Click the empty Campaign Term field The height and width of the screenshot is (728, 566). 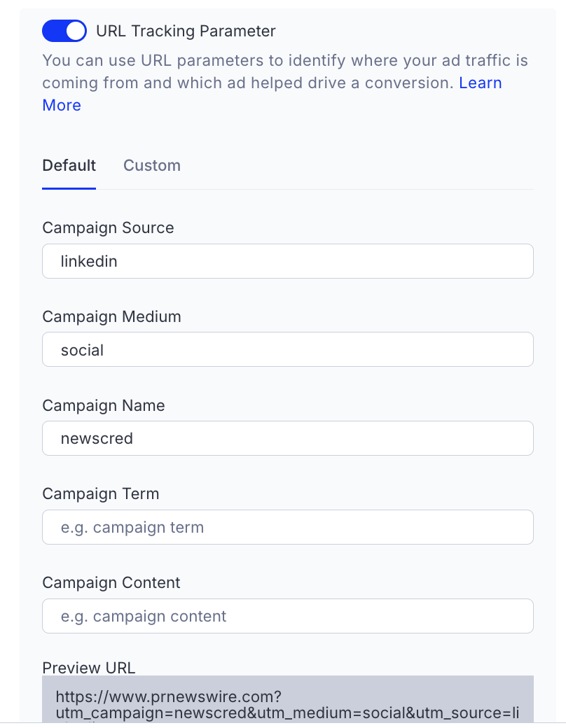[287, 527]
